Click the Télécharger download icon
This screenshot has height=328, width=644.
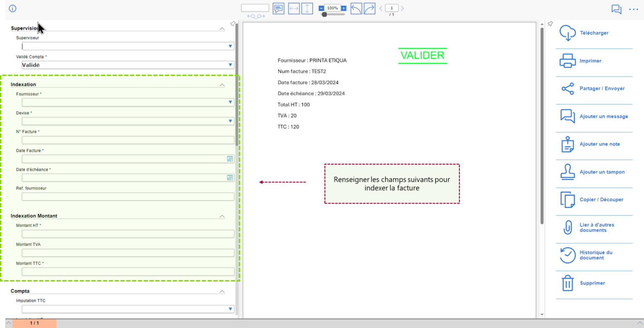(568, 33)
